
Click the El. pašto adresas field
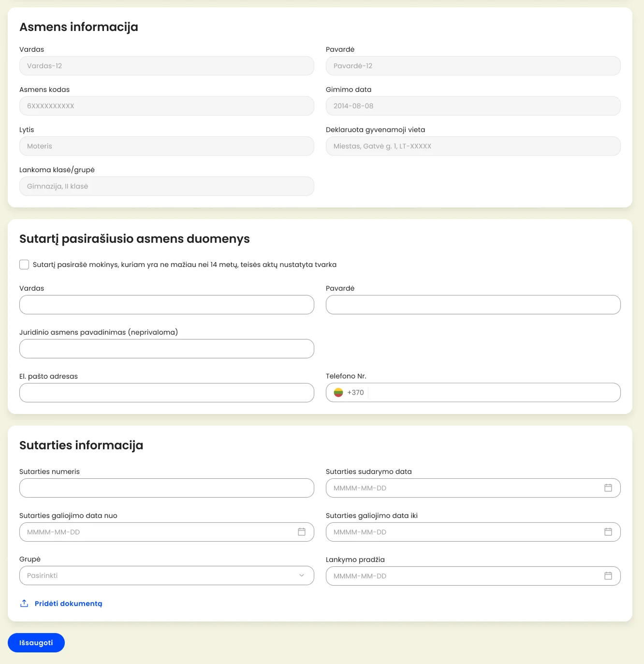tap(167, 393)
